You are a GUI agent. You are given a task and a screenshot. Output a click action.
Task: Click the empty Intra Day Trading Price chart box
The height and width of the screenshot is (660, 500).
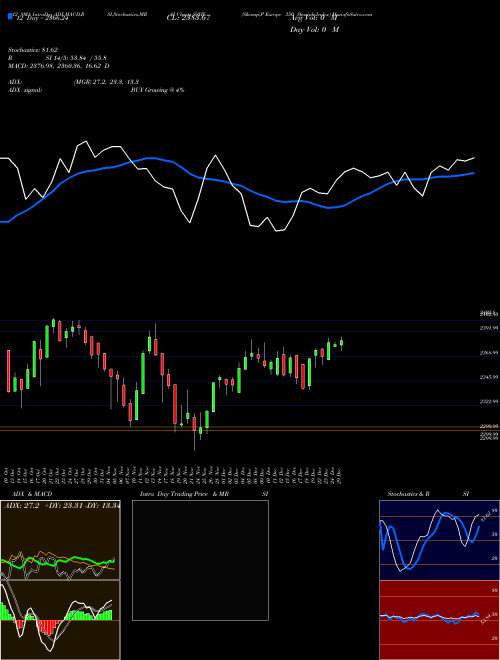(200, 560)
